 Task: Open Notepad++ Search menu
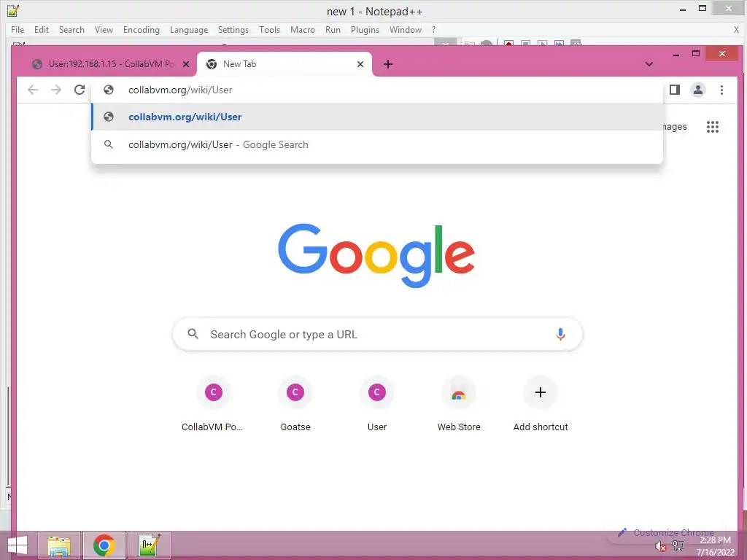tap(71, 29)
